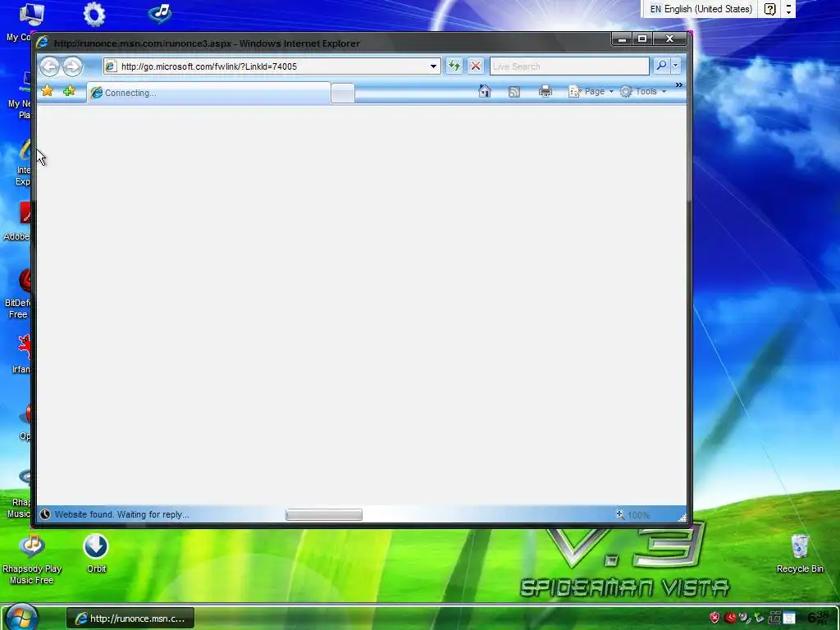Click the language bar EN English indicator

[701, 9]
